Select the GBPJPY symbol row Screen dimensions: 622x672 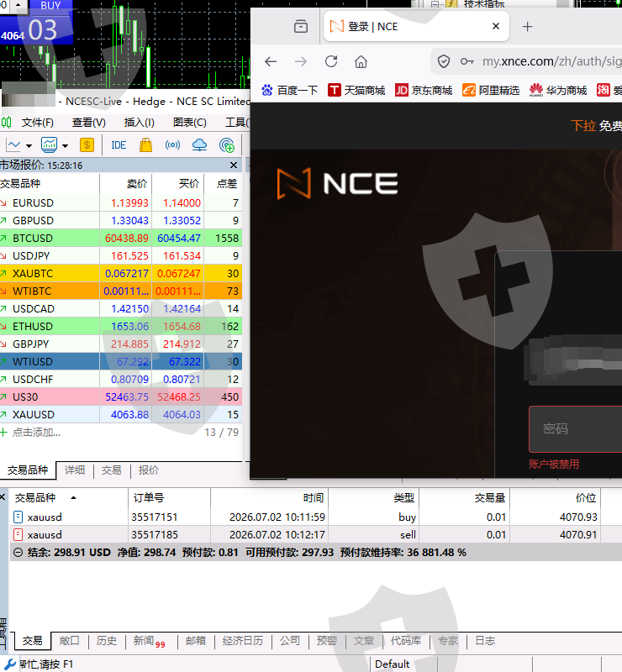(121, 344)
